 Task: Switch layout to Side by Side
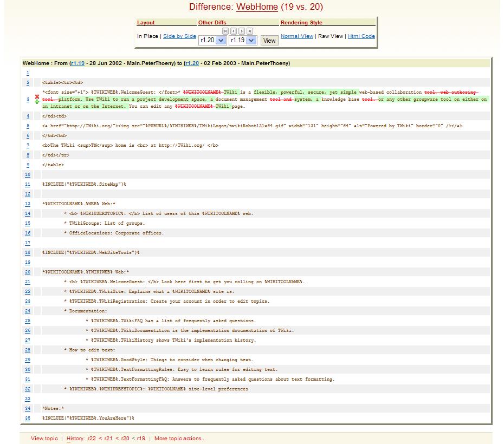pyautogui.click(x=179, y=36)
